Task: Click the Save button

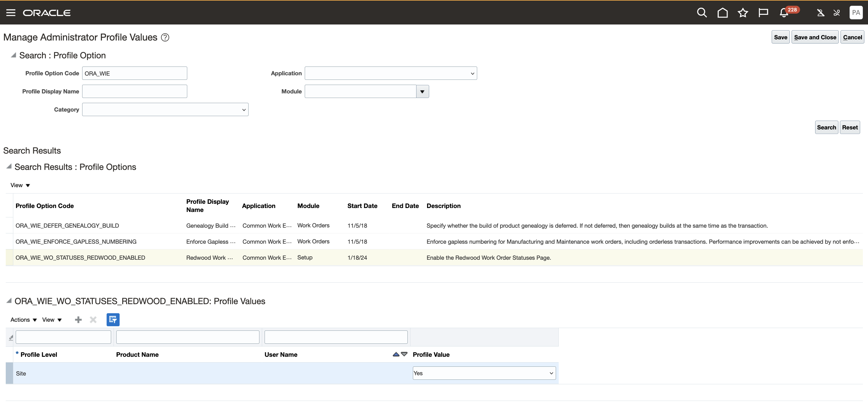Action: click(780, 37)
